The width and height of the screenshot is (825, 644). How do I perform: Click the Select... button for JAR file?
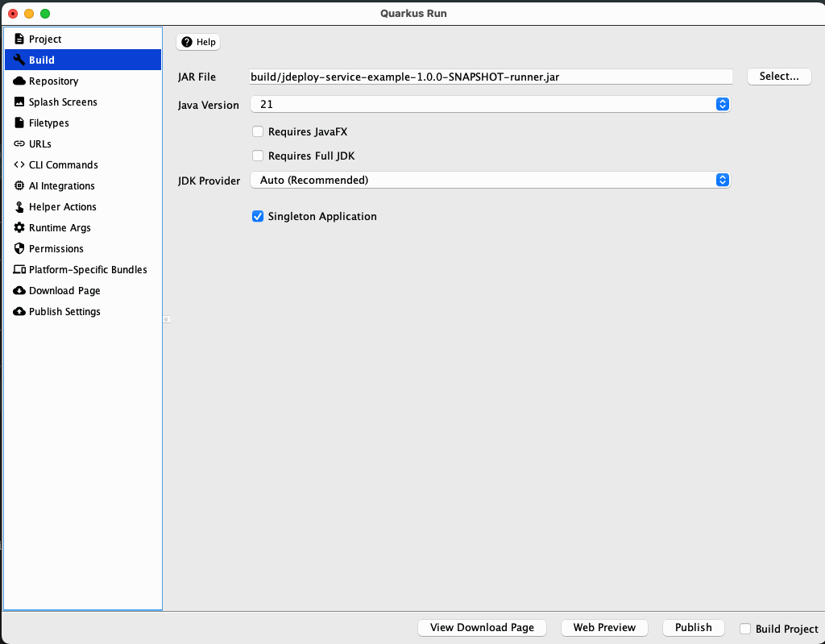779,76
